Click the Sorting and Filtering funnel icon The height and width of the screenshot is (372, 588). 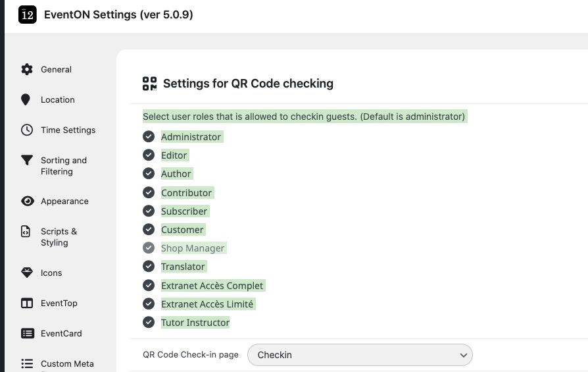click(x=27, y=160)
